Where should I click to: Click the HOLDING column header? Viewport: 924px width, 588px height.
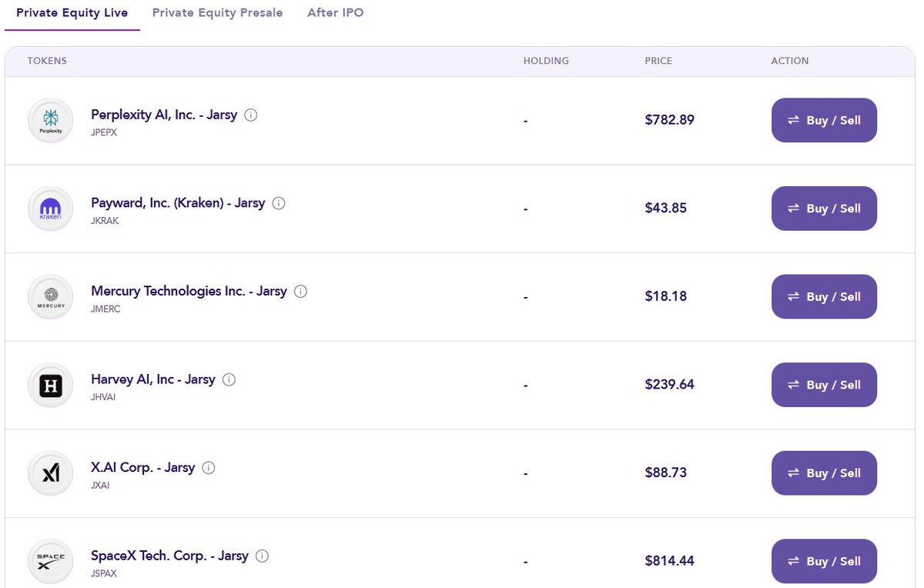click(546, 61)
